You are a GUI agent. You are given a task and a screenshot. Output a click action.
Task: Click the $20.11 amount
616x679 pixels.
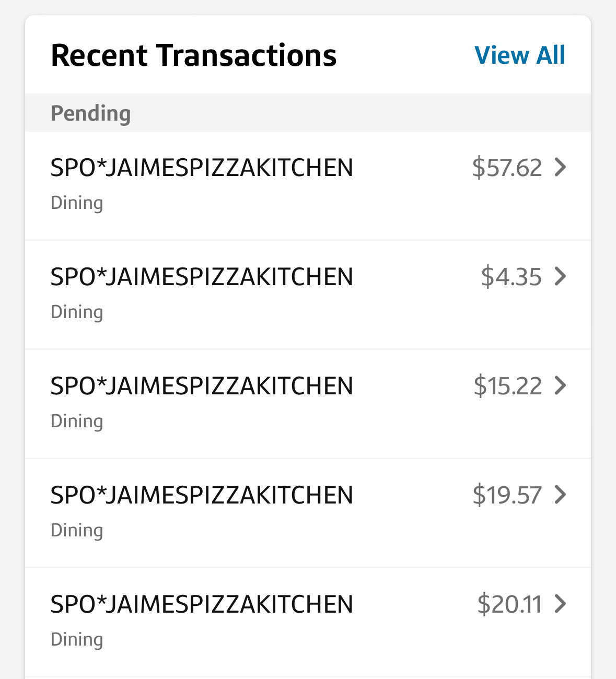[509, 604]
